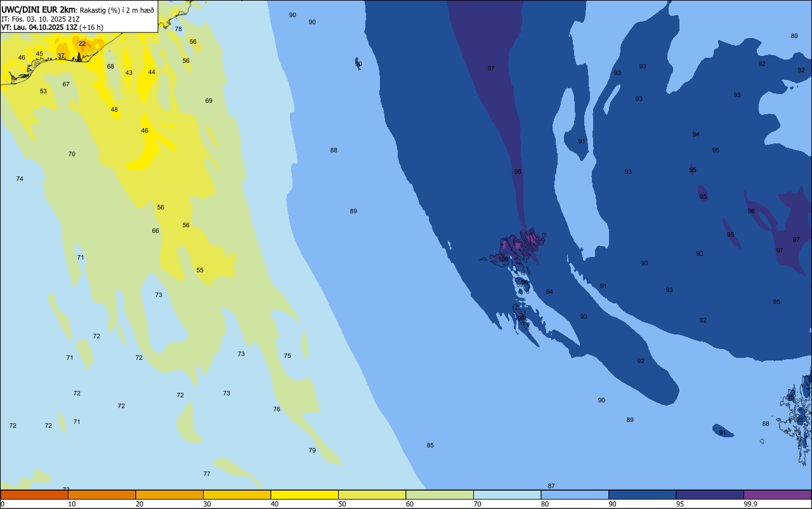This screenshot has width=812, height=509.
Task: Click the purple legend swatch above 99.9
Action: [x=777, y=494]
